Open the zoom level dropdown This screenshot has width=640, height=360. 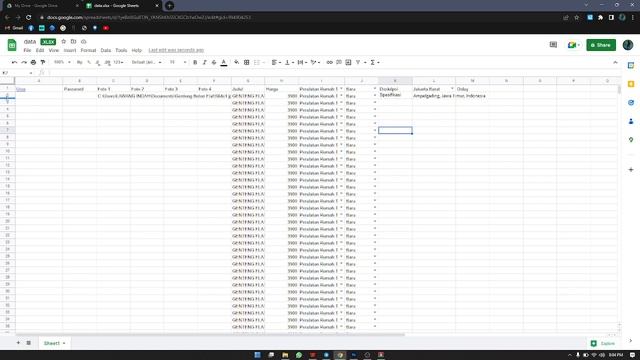(x=62, y=62)
